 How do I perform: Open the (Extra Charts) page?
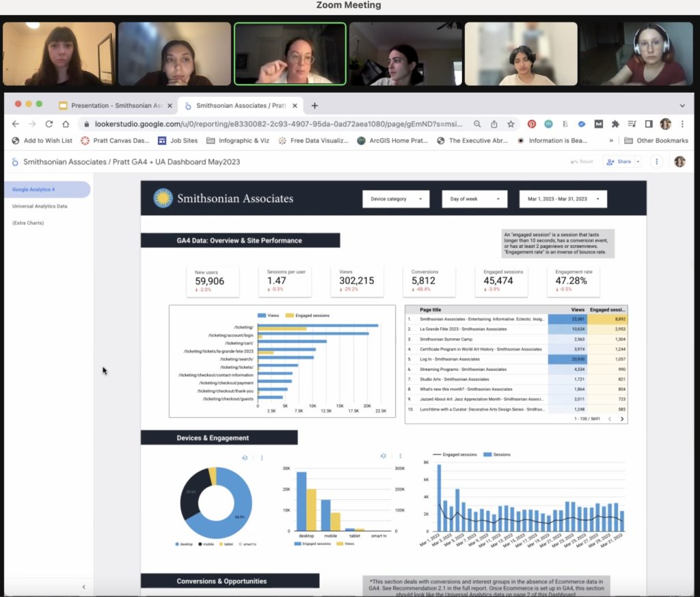[x=27, y=223]
